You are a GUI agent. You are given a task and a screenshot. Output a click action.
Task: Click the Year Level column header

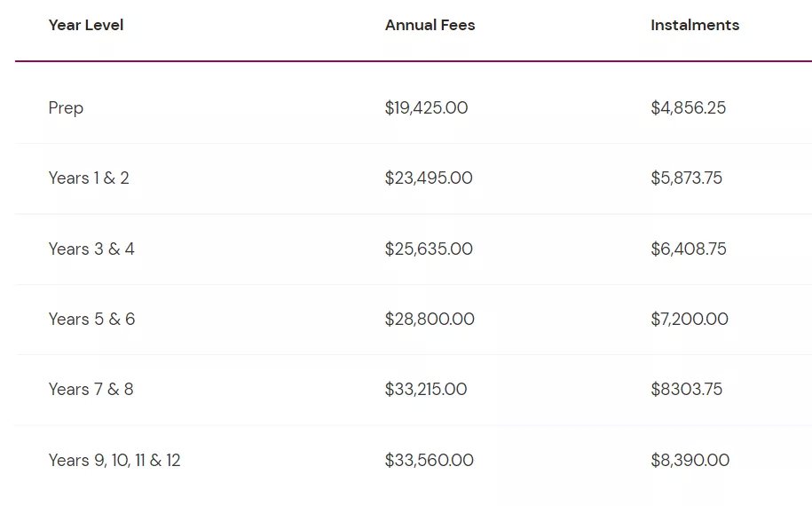(86, 25)
